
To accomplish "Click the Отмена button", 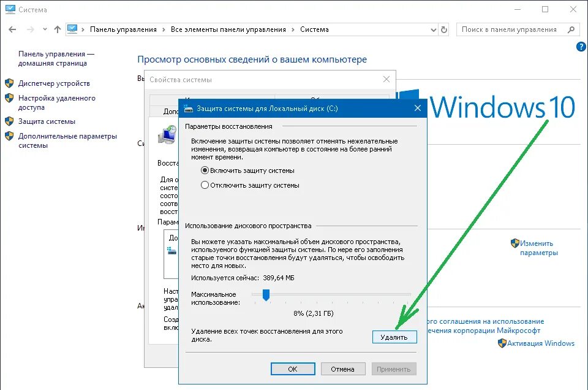I will [x=343, y=369].
